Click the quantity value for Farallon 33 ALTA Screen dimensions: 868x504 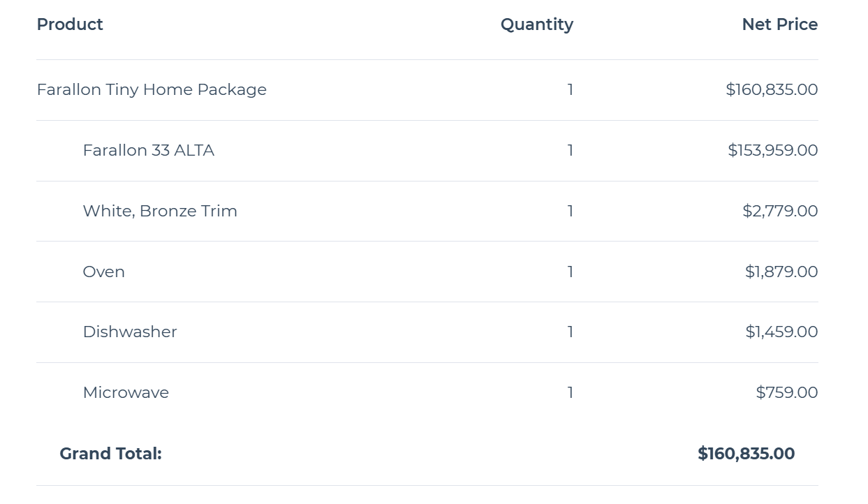click(571, 150)
